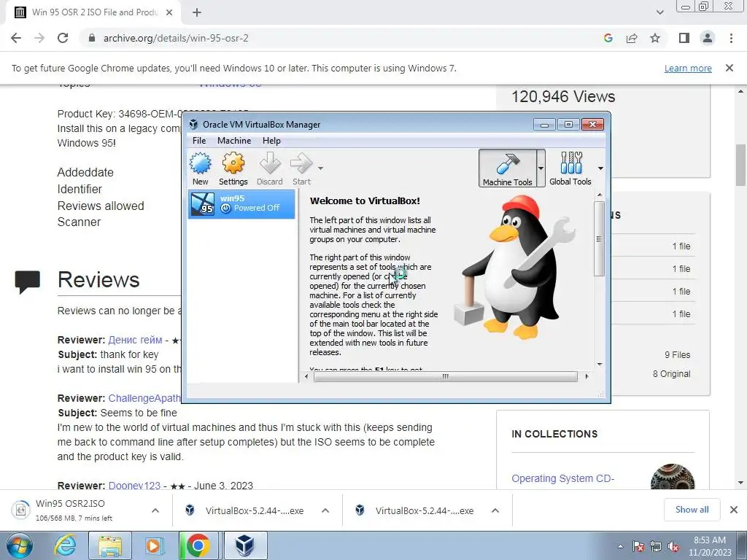The width and height of the screenshot is (747, 560).
Task: Select the win95 virtual machine entry
Action: click(241, 204)
